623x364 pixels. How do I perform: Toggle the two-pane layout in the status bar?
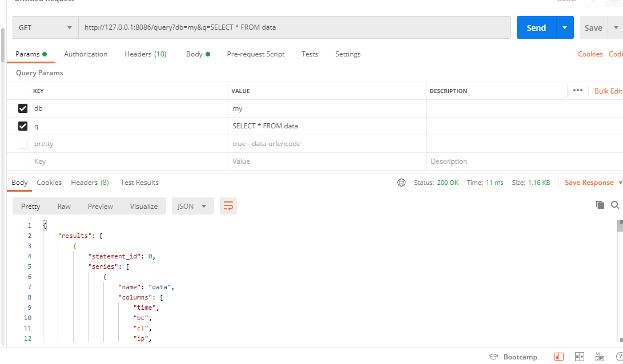pyautogui.click(x=578, y=357)
